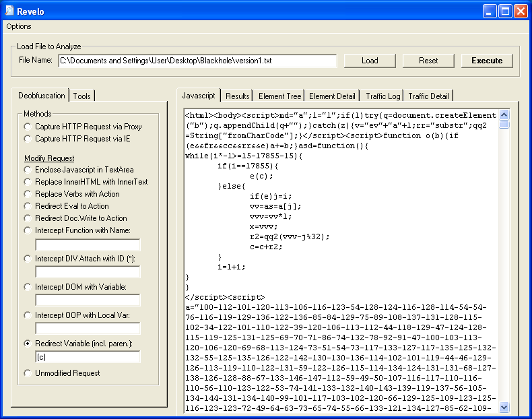Run analysis with the Execute button
Viewport: 532px width, 419px height.
[x=486, y=61]
